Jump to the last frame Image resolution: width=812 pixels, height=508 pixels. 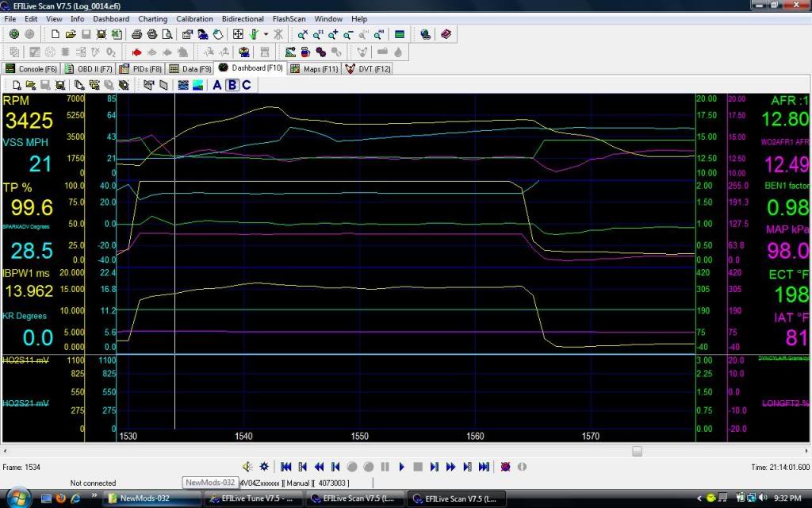(485, 467)
